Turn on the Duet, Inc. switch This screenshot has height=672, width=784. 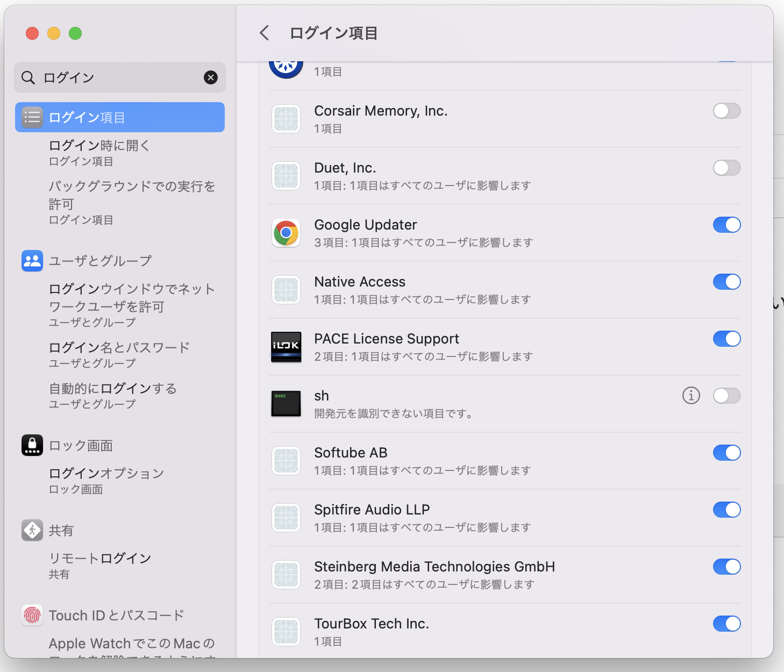click(x=726, y=168)
